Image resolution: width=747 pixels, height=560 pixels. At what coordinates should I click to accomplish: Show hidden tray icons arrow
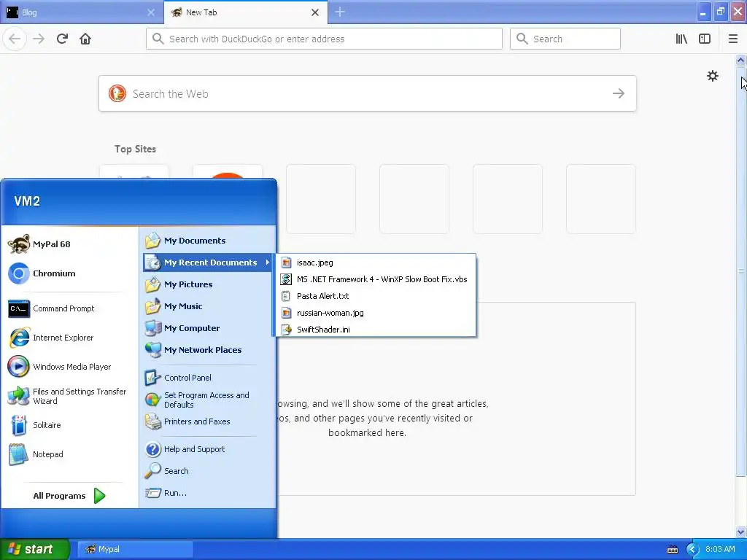pos(692,549)
